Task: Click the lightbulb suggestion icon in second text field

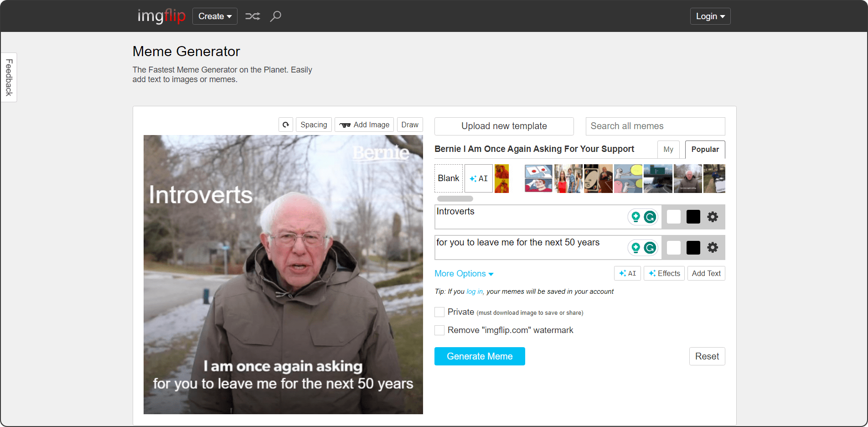Action: [x=635, y=248]
